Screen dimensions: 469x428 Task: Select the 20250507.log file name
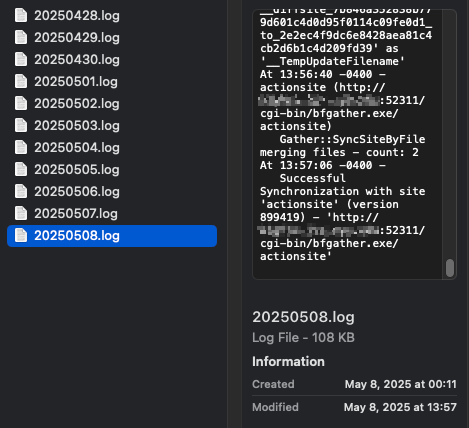[76, 214]
